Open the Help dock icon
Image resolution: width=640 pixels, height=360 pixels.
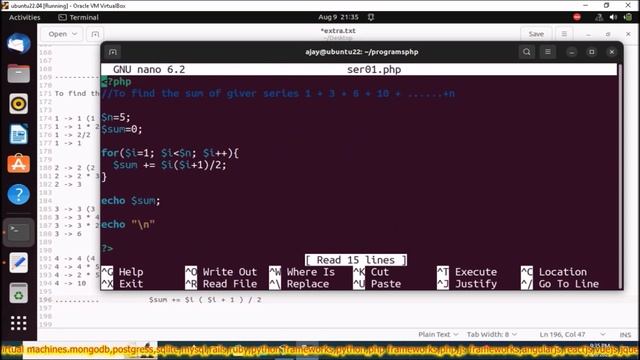pos(18,194)
